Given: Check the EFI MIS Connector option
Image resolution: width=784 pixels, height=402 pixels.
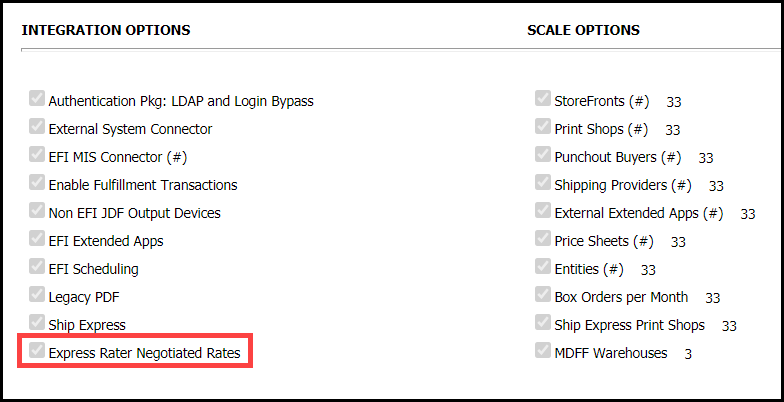Looking at the screenshot, I should pos(37,155).
